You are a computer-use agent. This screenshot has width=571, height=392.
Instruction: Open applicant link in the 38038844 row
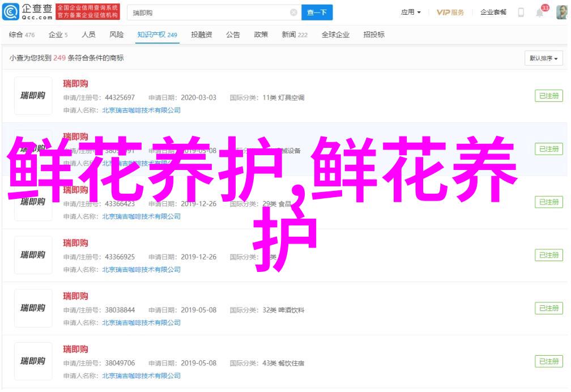(141, 323)
